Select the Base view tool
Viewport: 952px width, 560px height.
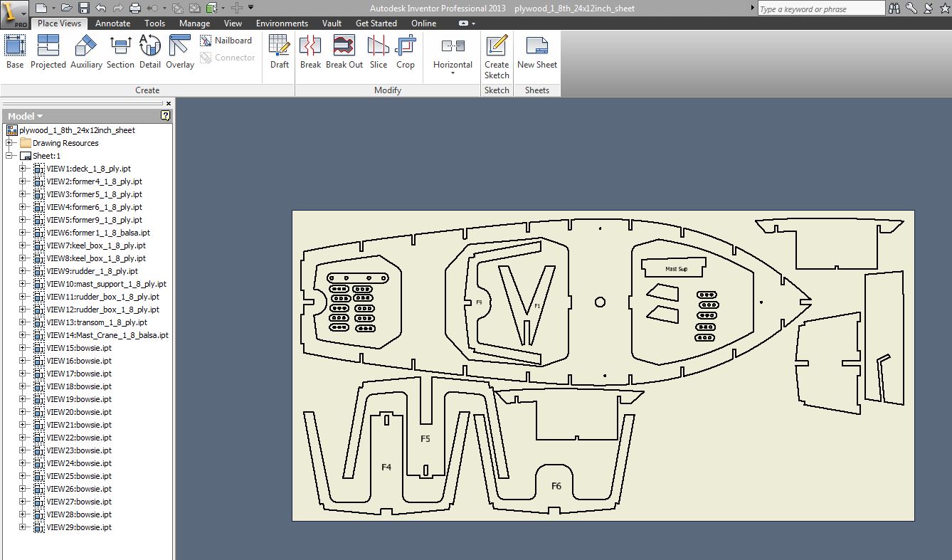click(15, 52)
